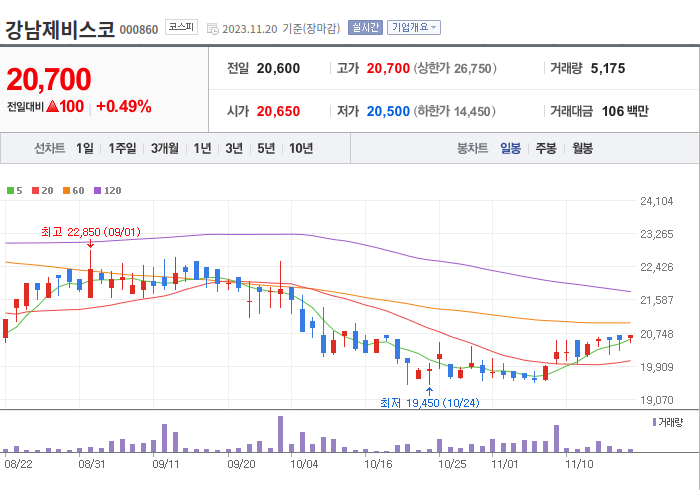Switch to the 1년 line chart
Image resolution: width=700 pixels, height=490 pixels.
pos(202,148)
